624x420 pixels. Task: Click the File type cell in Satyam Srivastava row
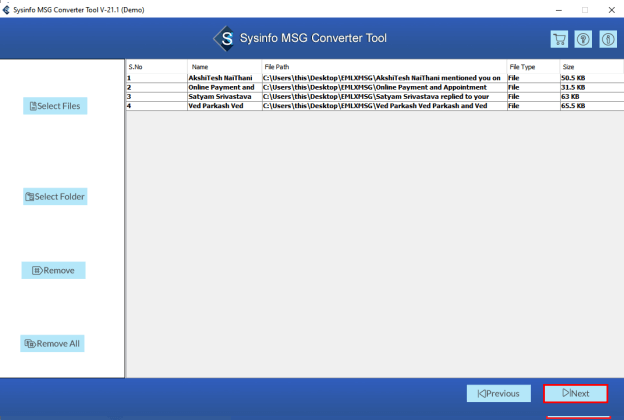coord(533,96)
